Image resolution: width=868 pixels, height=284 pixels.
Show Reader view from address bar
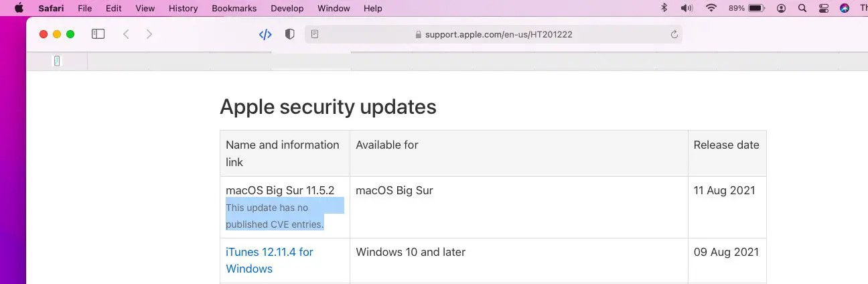coord(315,34)
